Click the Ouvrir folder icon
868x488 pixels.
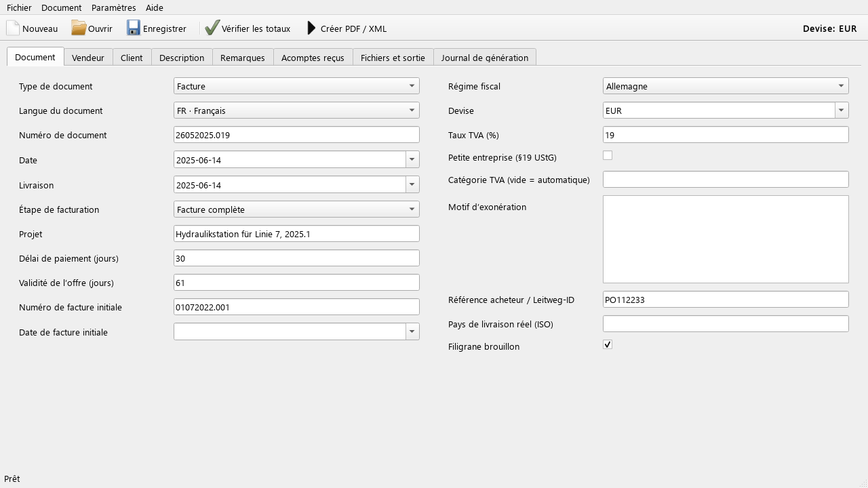pyautogui.click(x=79, y=28)
